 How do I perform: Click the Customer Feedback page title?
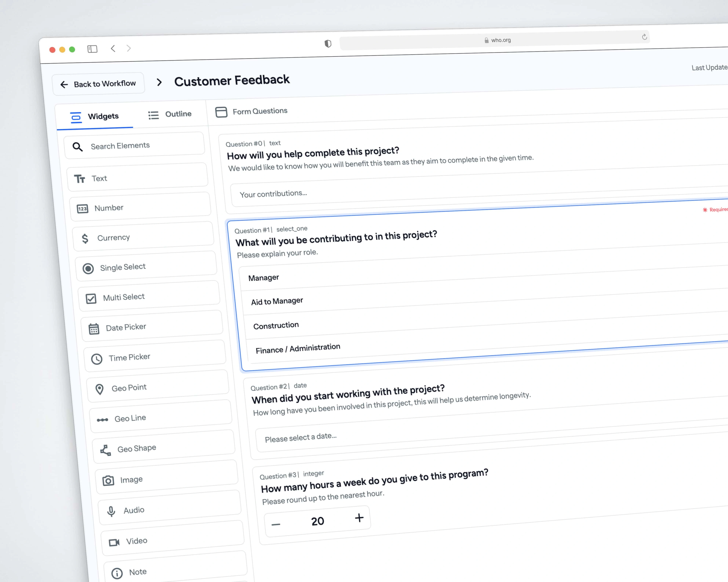point(232,81)
